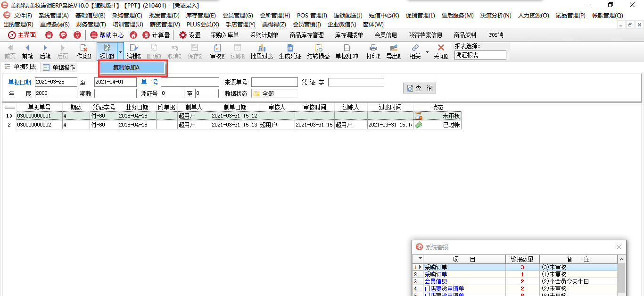Open the 主界面 main interface shortcut
Image resolution: width=644 pixels, height=296 pixels.
coord(22,35)
